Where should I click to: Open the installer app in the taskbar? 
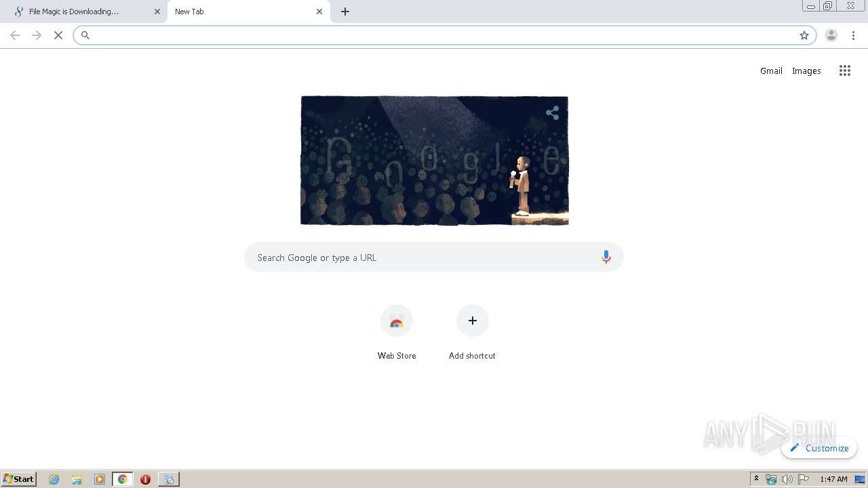[x=169, y=479]
